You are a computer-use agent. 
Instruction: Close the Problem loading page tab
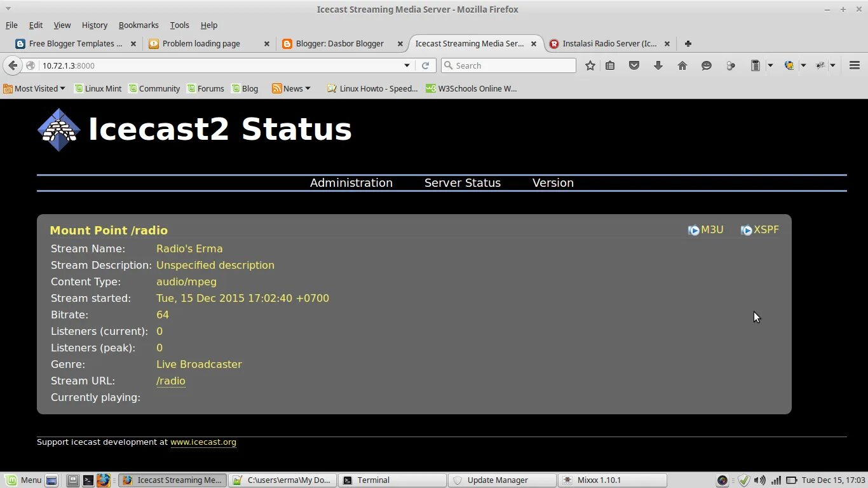[x=267, y=44]
